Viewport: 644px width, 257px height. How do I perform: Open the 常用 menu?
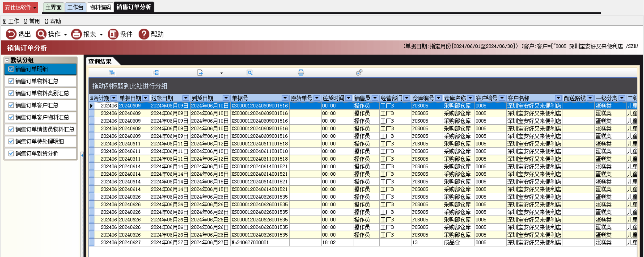tap(32, 21)
